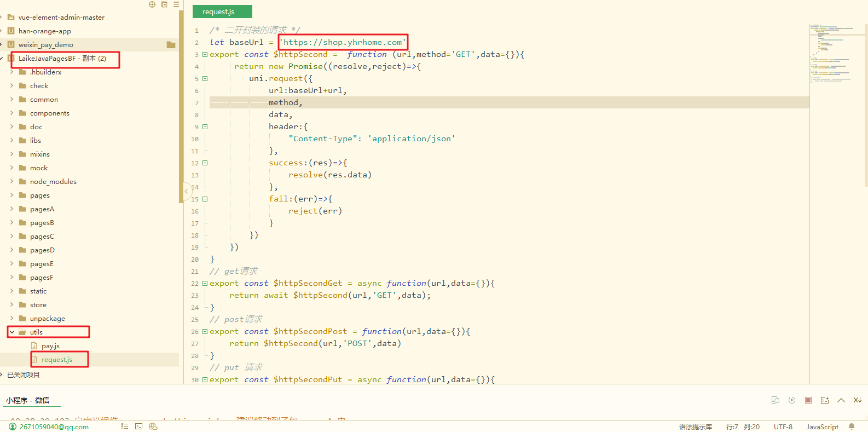Fold code block at line 3
The width and height of the screenshot is (868, 432).
pyautogui.click(x=205, y=54)
